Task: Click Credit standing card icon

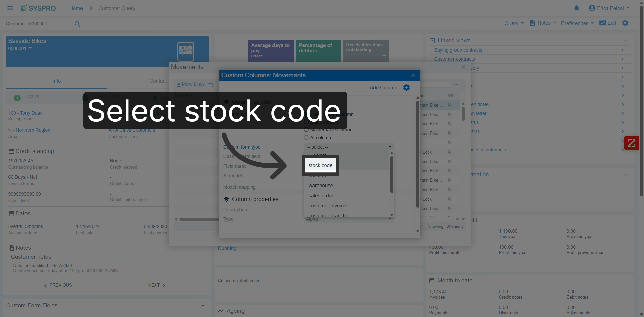Action: point(11,151)
